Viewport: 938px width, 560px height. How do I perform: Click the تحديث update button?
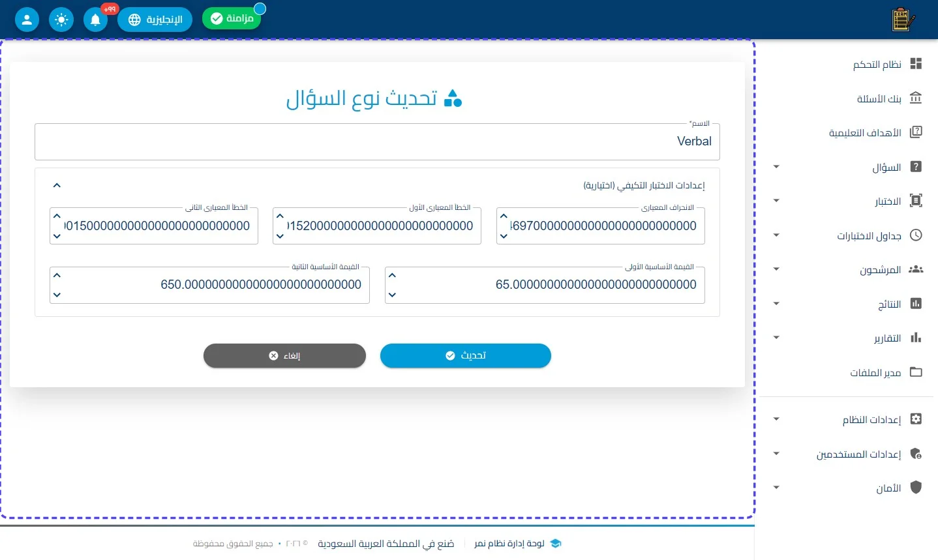(466, 356)
